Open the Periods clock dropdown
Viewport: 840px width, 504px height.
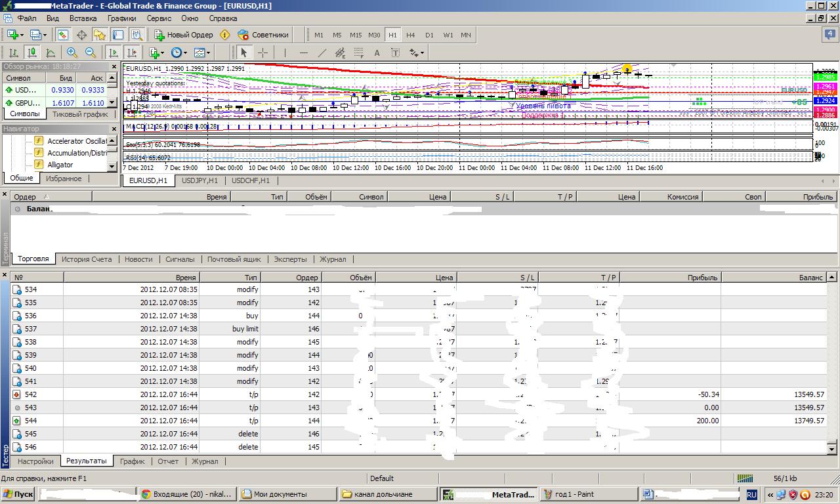pyautogui.click(x=178, y=52)
